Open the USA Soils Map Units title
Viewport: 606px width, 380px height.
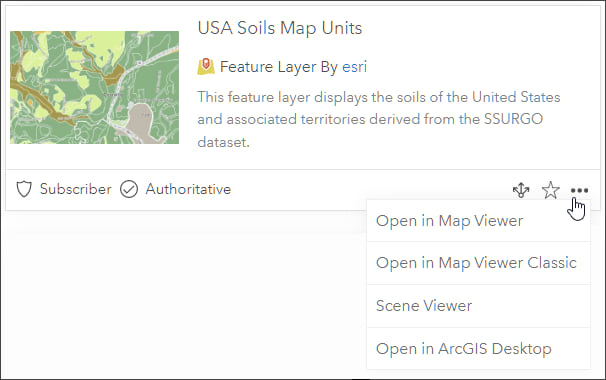tap(280, 28)
